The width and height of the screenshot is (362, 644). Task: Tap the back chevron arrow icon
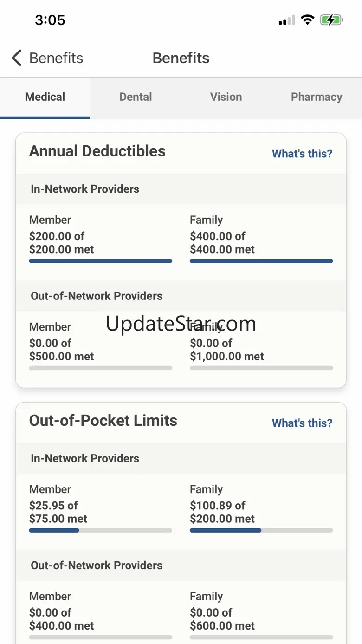(x=17, y=58)
